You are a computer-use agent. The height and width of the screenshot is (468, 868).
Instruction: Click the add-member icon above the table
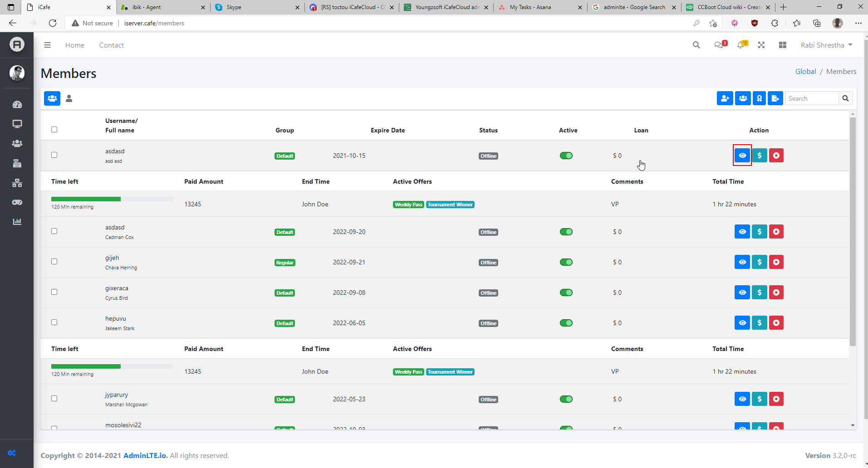coord(724,98)
